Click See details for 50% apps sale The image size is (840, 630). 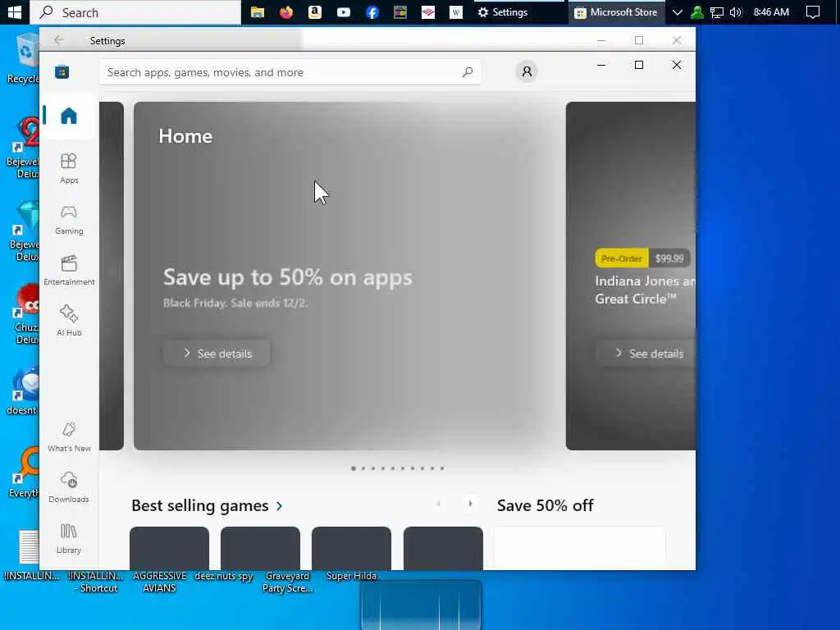(217, 354)
